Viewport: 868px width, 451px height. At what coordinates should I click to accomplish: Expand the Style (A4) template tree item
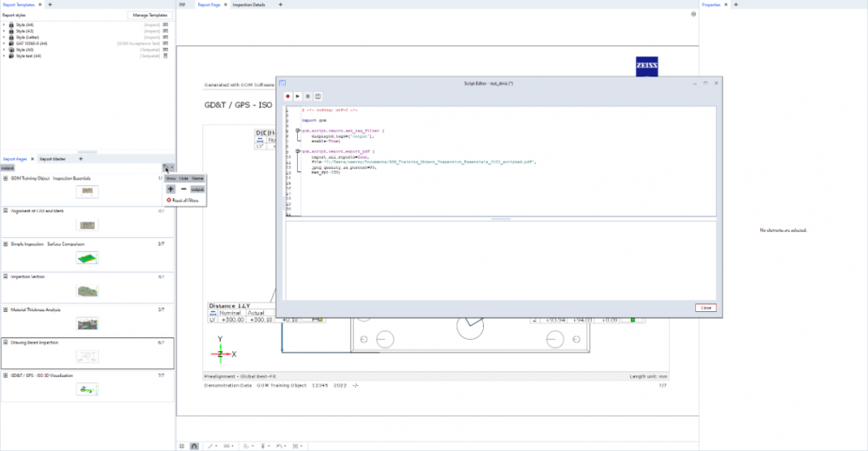(3, 25)
